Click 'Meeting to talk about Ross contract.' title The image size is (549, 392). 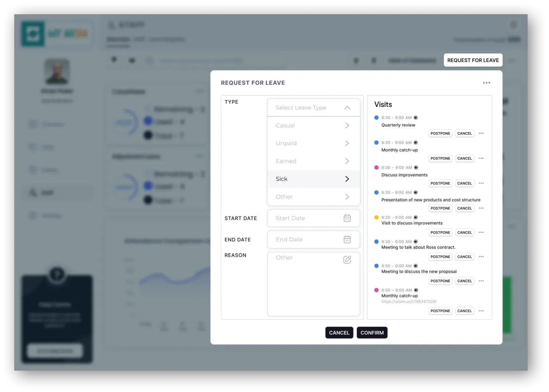(x=418, y=247)
